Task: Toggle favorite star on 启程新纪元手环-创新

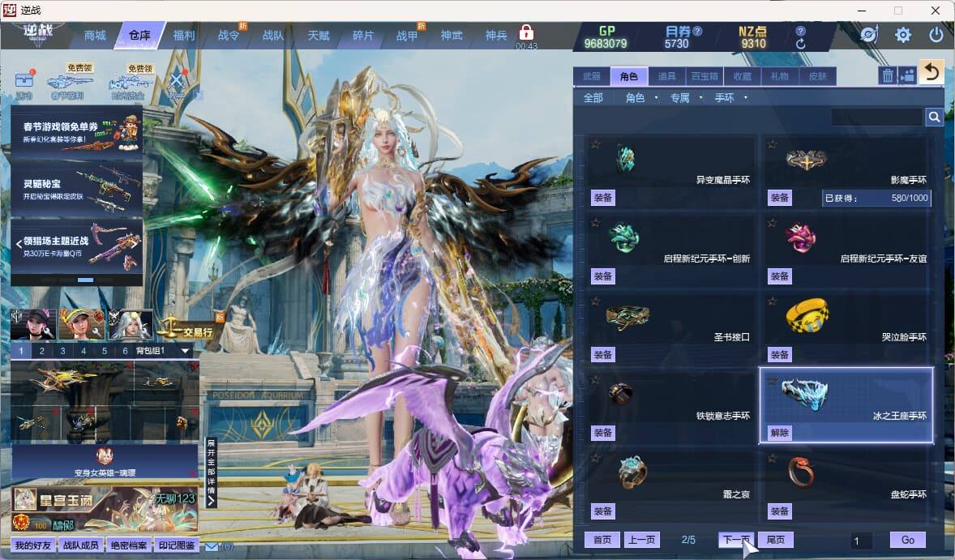Action: [x=596, y=223]
